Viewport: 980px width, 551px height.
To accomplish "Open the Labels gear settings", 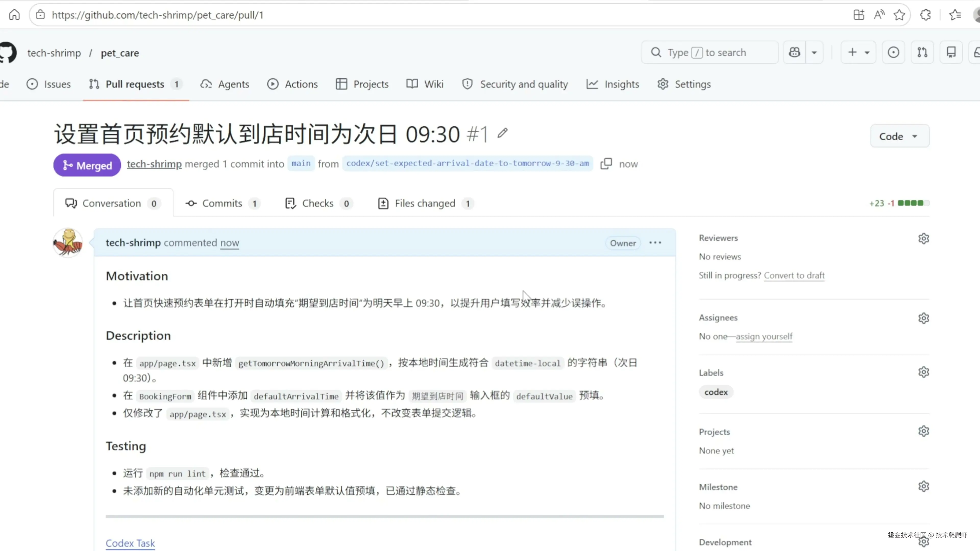I will point(923,372).
